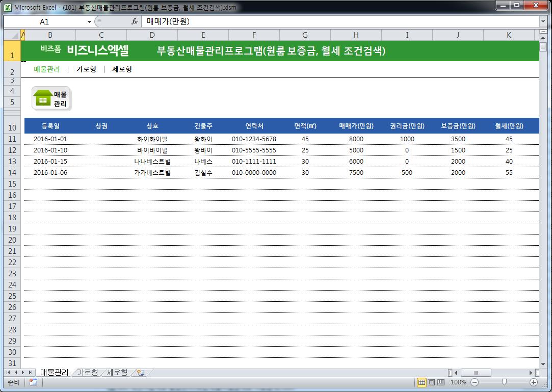Select the deposit cell 3500

coord(458,139)
